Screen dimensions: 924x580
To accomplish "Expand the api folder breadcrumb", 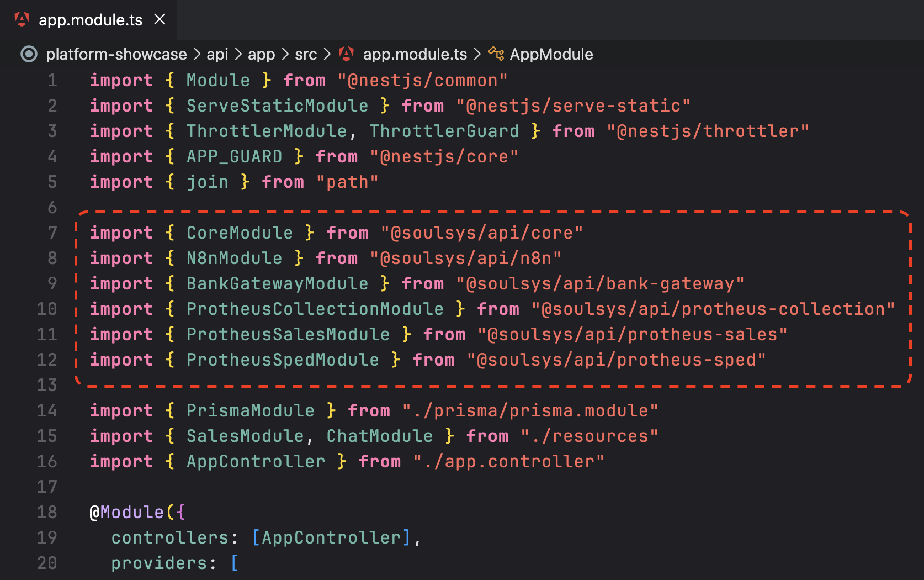I will pyautogui.click(x=218, y=54).
